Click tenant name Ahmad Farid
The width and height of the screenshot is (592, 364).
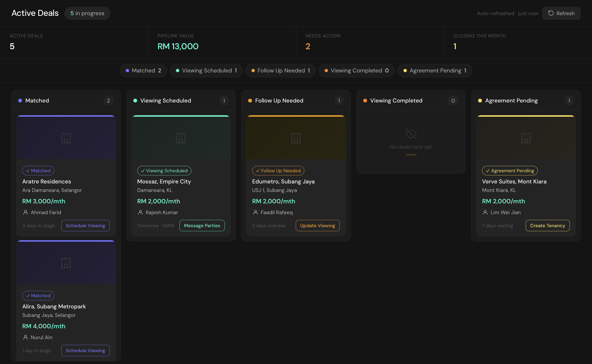[x=46, y=212]
